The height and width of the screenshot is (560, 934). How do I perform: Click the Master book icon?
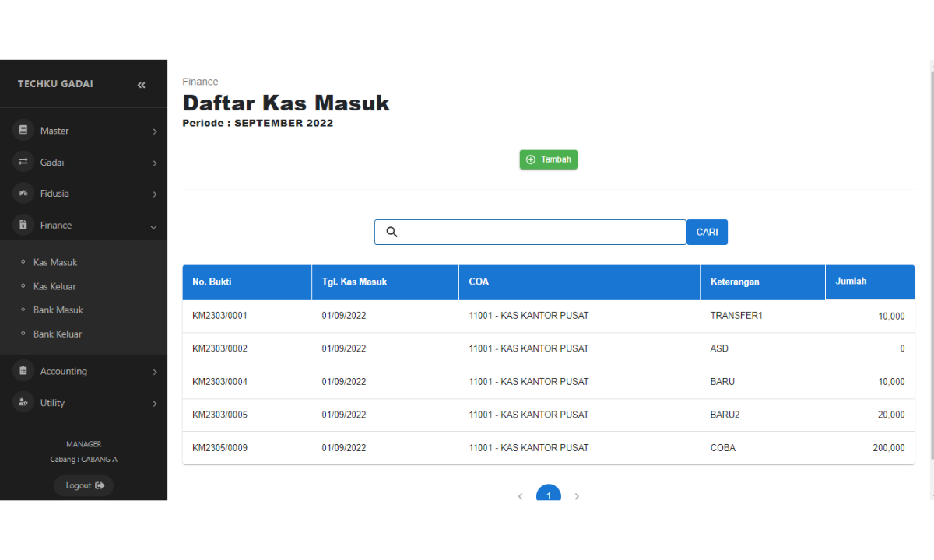pos(23,131)
